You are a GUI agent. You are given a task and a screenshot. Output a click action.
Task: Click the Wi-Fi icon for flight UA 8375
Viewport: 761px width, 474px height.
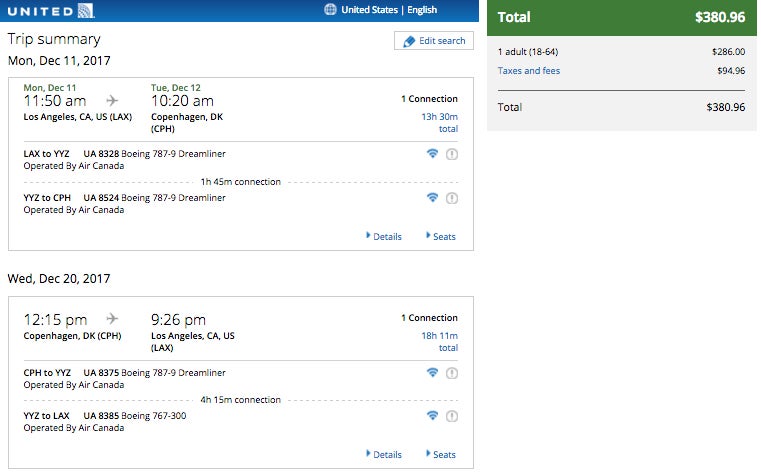432,373
